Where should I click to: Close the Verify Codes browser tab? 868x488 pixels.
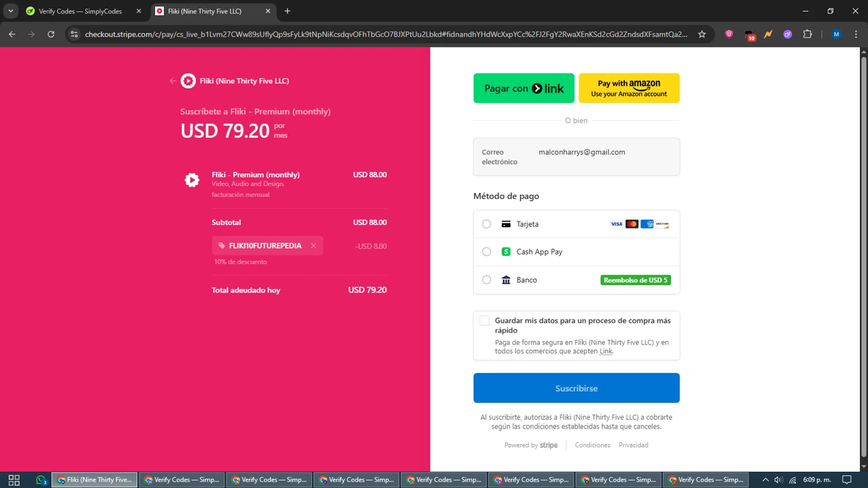pos(139,11)
